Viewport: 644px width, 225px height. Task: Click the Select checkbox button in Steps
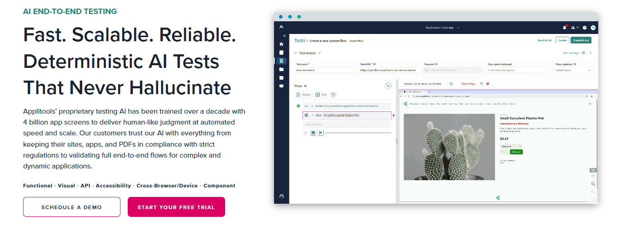coord(303,95)
